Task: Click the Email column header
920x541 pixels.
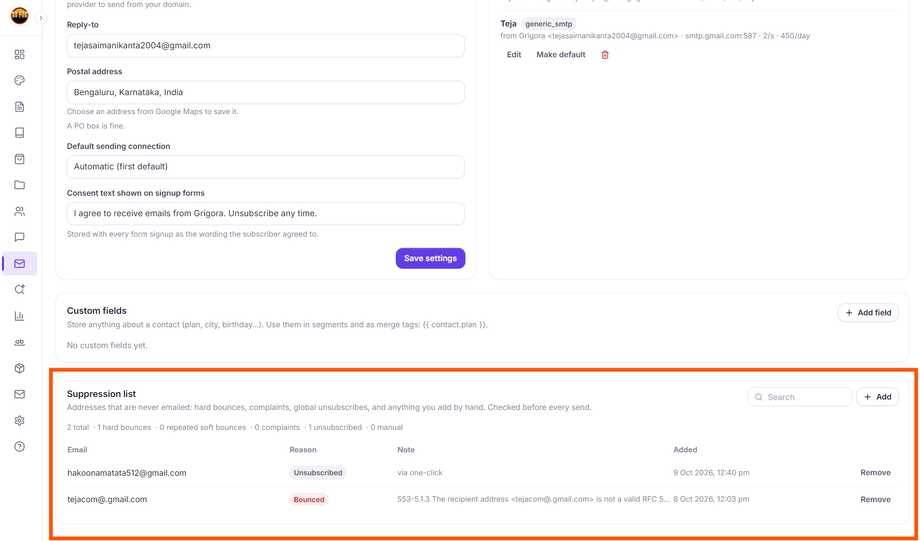Action: click(x=77, y=449)
